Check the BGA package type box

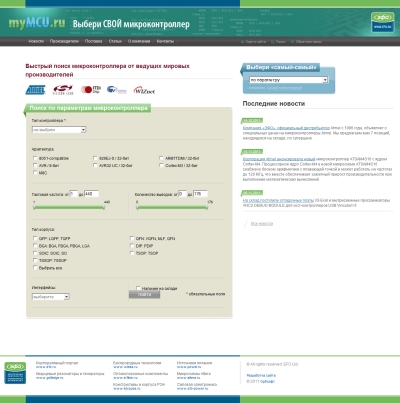point(35,246)
